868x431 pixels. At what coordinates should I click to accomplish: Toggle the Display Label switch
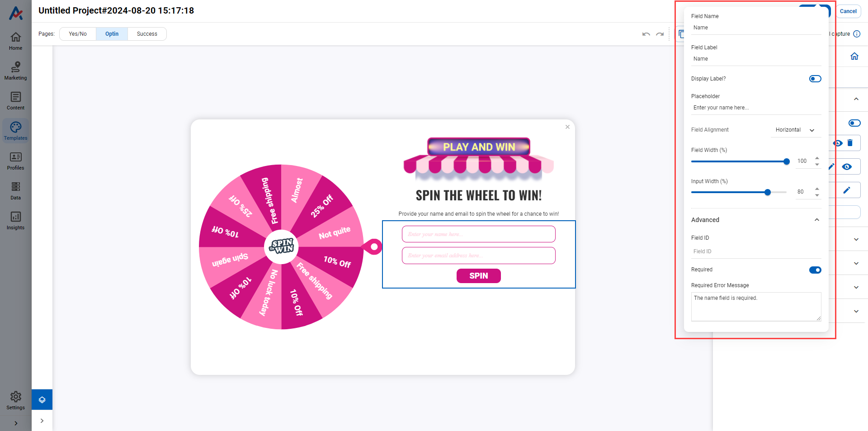pyautogui.click(x=815, y=79)
